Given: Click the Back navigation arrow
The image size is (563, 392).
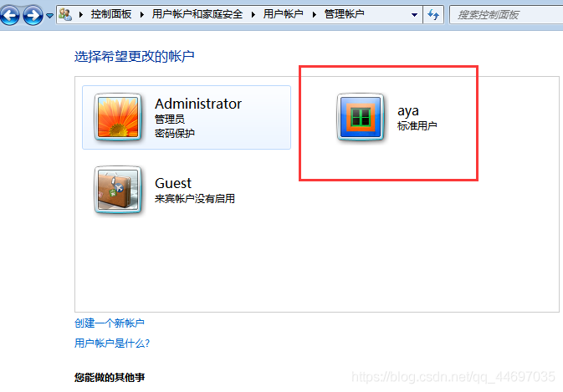Looking at the screenshot, I should tap(10, 15).
